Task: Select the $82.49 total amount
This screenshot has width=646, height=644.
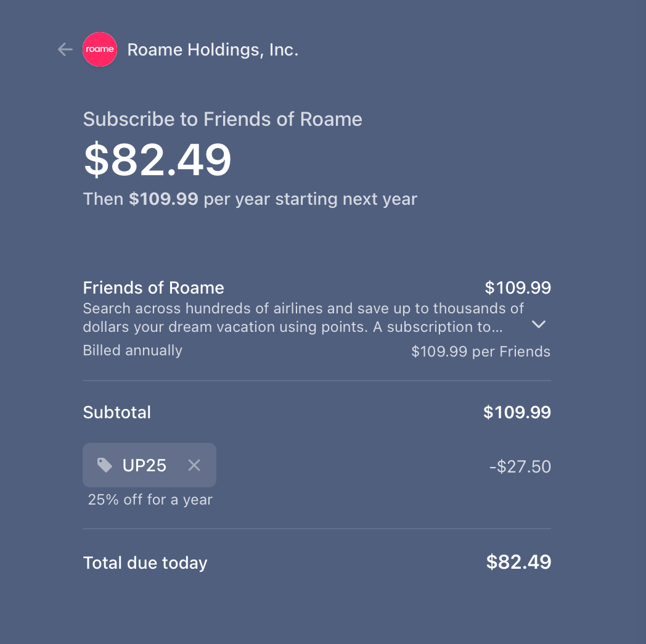Action: (518, 562)
